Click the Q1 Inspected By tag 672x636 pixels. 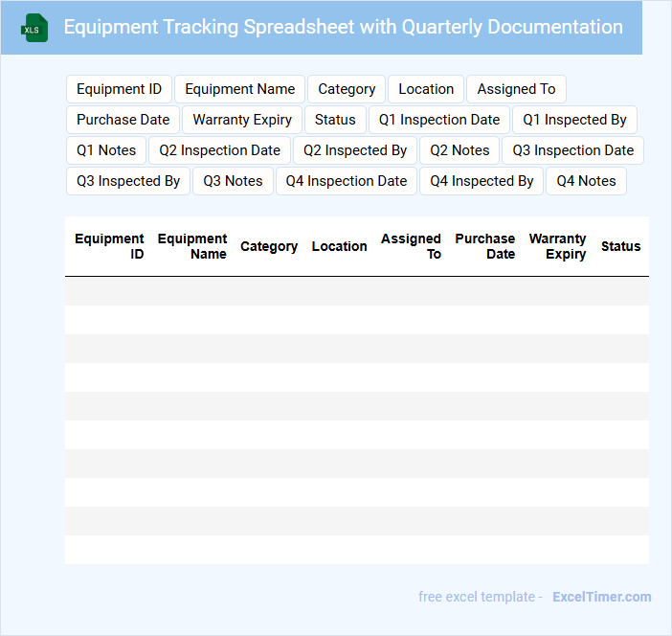574,120
